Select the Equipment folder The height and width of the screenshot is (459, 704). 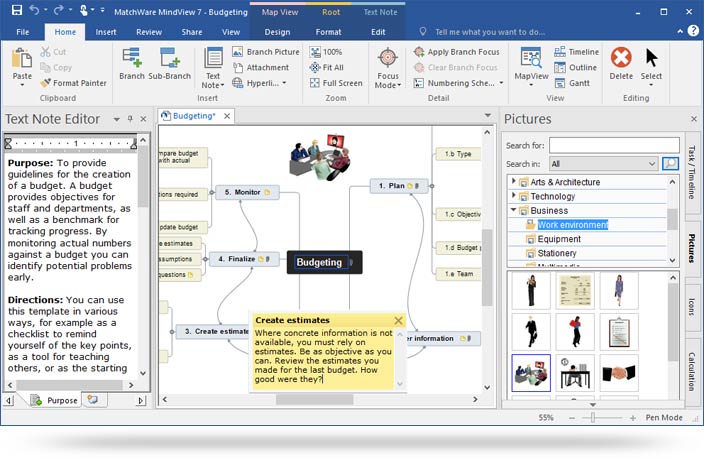coord(559,239)
